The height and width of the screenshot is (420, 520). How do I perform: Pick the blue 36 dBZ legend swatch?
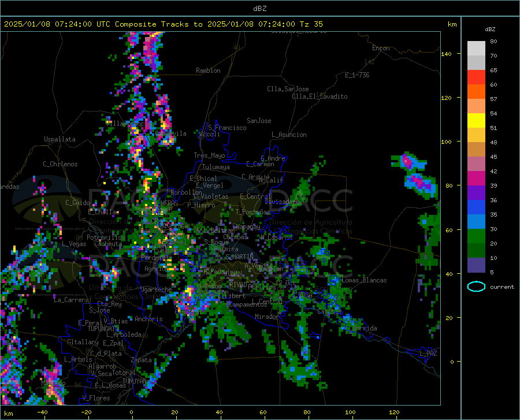(x=476, y=207)
